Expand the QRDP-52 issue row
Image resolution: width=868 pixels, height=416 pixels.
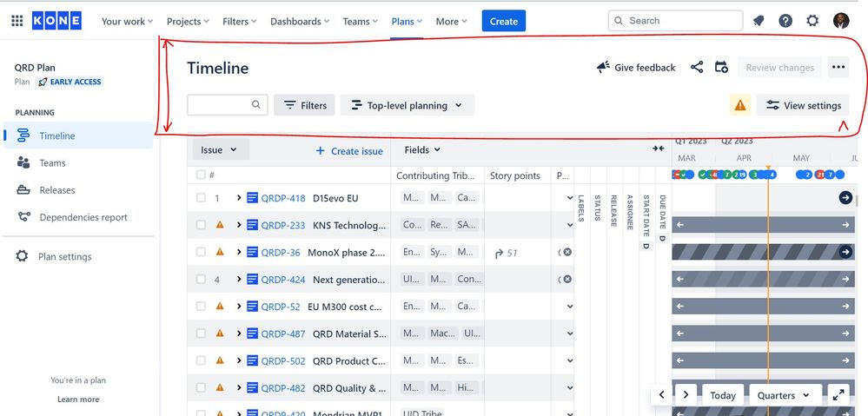tap(239, 306)
